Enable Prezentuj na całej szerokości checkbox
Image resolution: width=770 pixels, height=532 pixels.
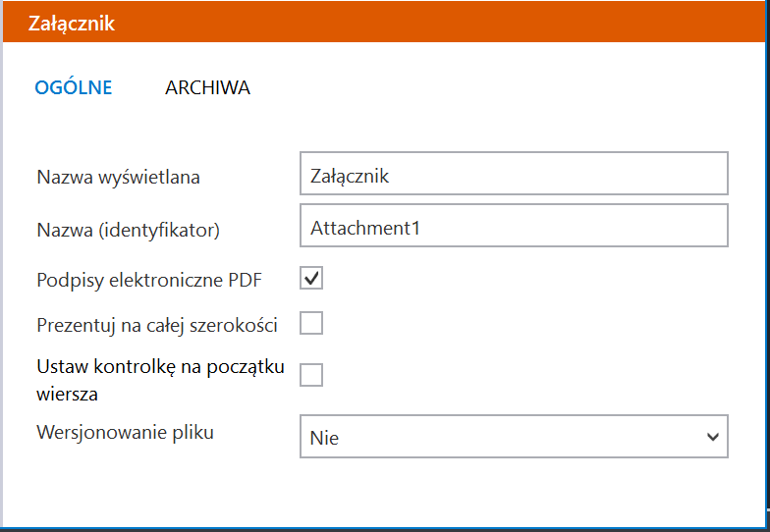click(x=311, y=323)
